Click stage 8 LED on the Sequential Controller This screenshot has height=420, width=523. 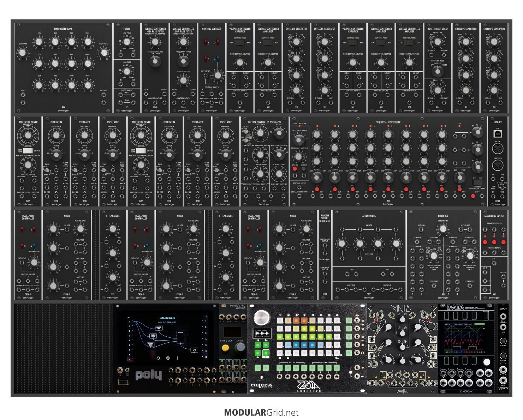[442, 126]
